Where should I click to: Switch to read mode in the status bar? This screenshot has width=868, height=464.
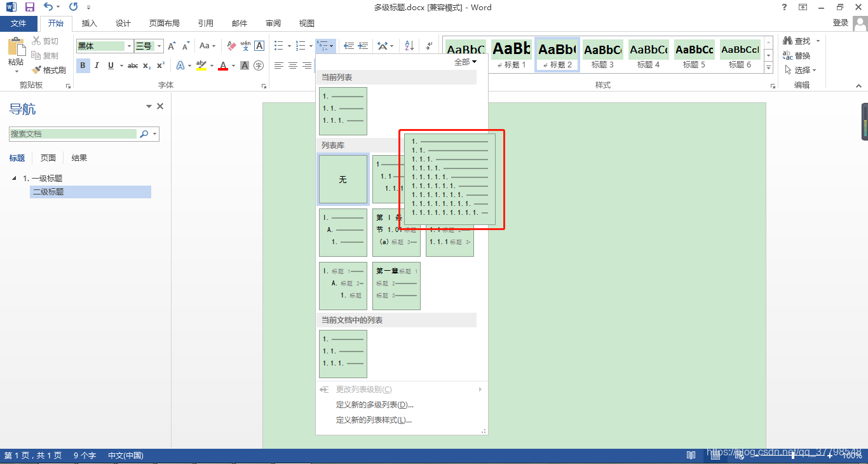(x=691, y=456)
